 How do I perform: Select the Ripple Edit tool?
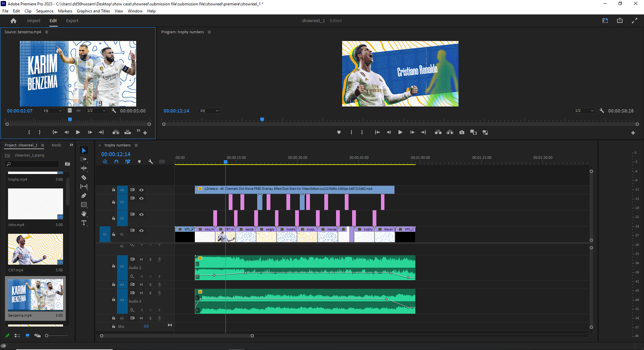click(x=84, y=168)
